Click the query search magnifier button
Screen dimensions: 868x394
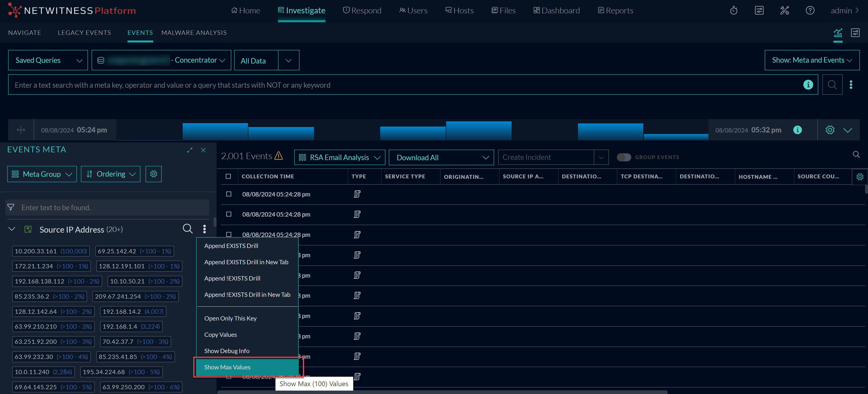[832, 85]
